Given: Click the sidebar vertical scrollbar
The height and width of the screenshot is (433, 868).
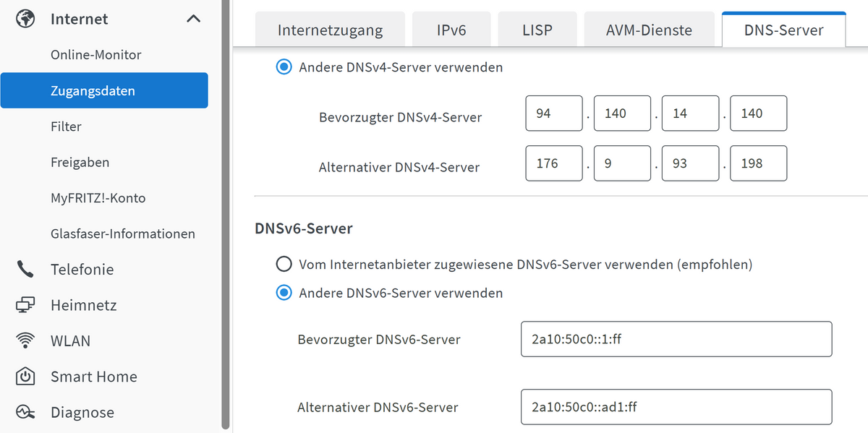Looking at the screenshot, I should pyautogui.click(x=226, y=217).
